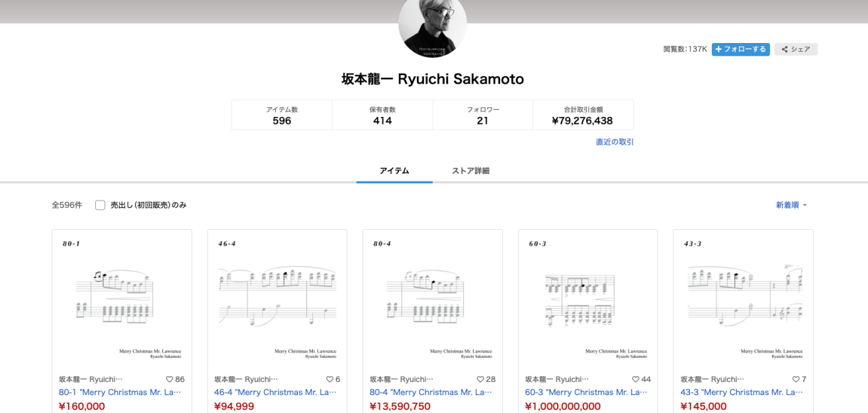Open the 直近の取引 link
This screenshot has width=868, height=413.
pyautogui.click(x=615, y=142)
